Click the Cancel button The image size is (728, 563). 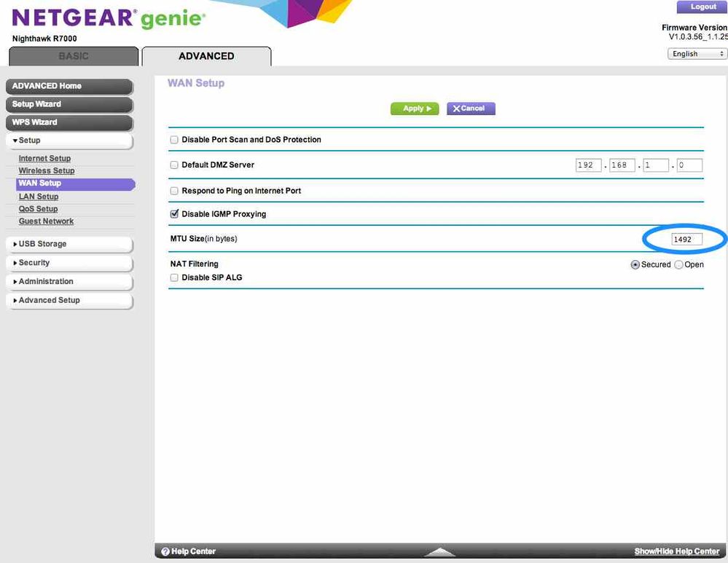471,109
